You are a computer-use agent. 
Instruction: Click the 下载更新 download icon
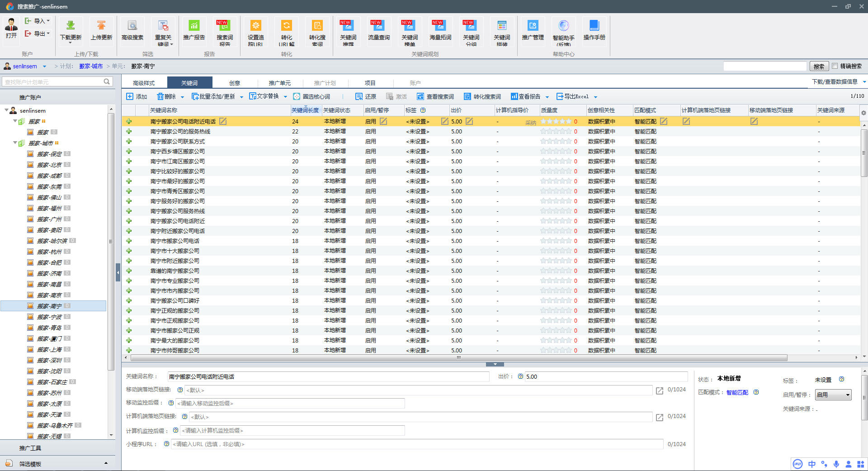click(71, 26)
